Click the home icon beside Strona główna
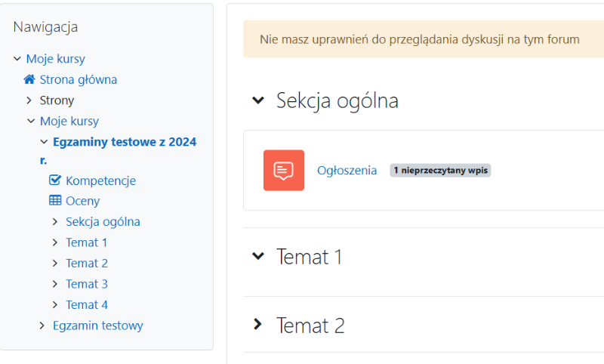Image resolution: width=604 pixels, height=364 pixels. click(29, 79)
